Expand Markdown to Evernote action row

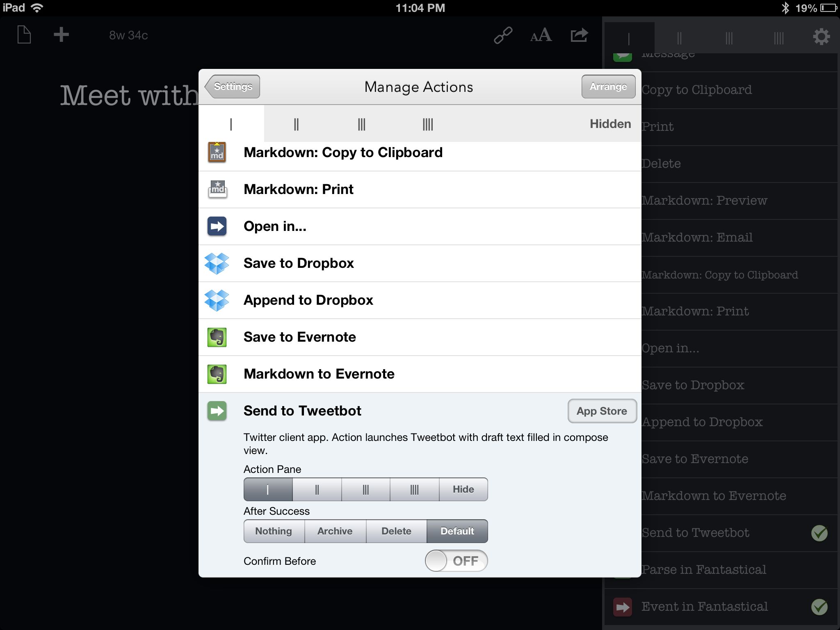[x=420, y=374]
